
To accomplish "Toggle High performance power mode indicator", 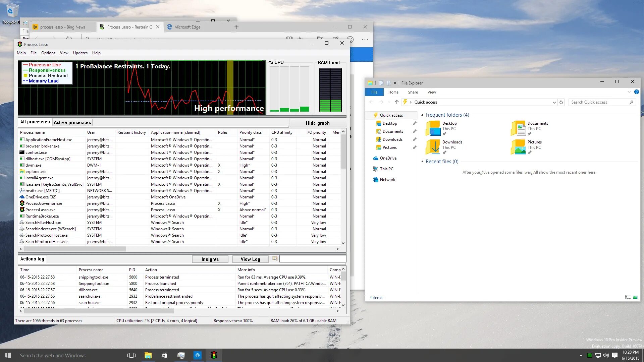I will point(229,108).
